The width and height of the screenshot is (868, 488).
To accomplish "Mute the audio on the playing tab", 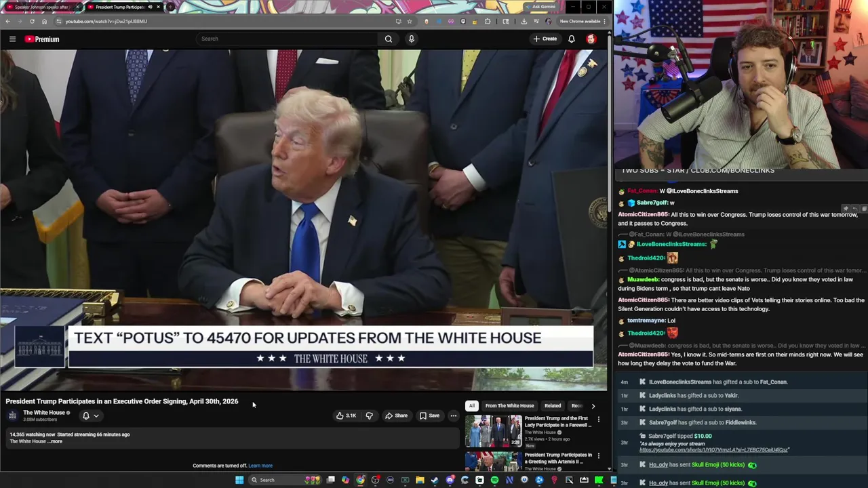I will pyautogui.click(x=150, y=7).
